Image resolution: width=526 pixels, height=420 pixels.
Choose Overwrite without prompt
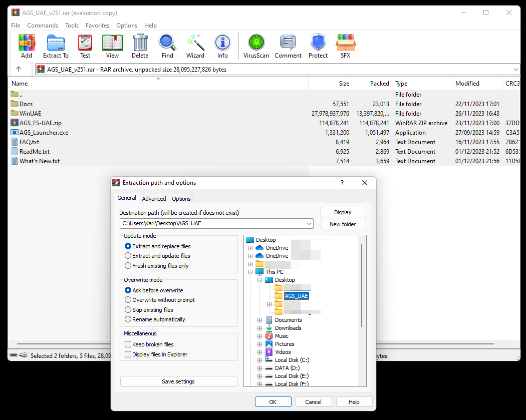160,300
